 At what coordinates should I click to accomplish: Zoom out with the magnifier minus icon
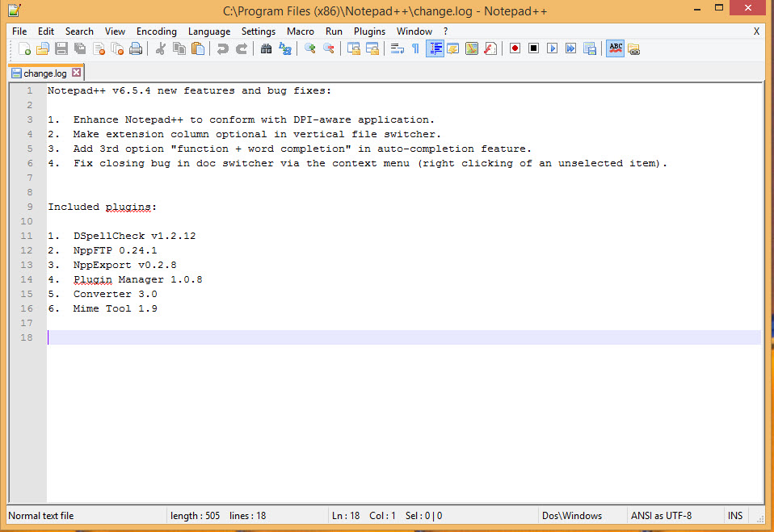[328, 48]
